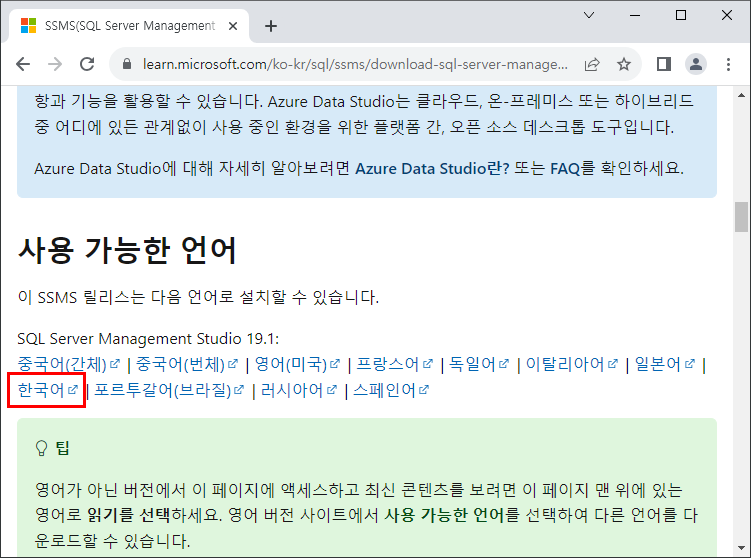The width and height of the screenshot is (751, 558).
Task: Click the scrollbar up arrow
Action: 741,95
